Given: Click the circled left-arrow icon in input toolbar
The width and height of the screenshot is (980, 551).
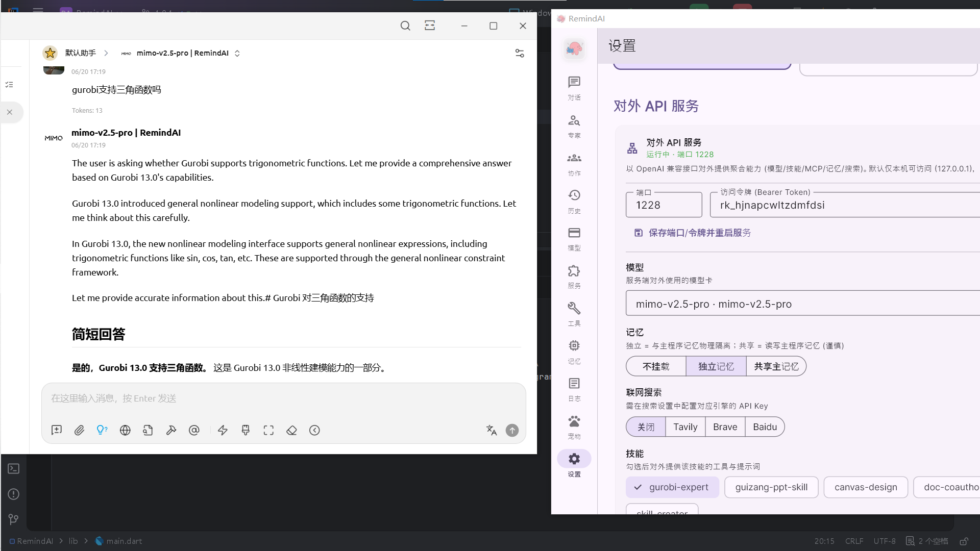Looking at the screenshot, I should pos(314,430).
